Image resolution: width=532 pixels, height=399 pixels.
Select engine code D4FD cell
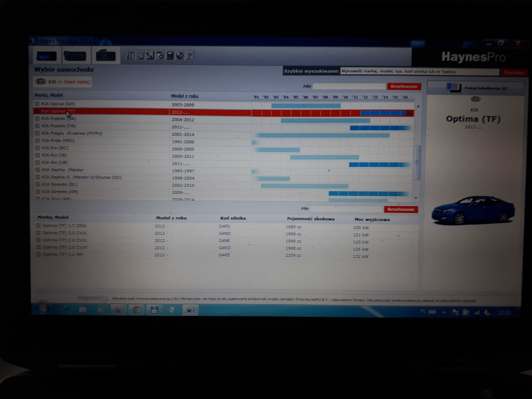point(224,226)
